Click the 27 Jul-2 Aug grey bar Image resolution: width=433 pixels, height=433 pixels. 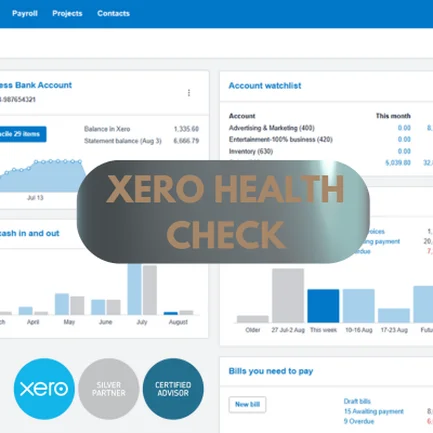coord(288,295)
